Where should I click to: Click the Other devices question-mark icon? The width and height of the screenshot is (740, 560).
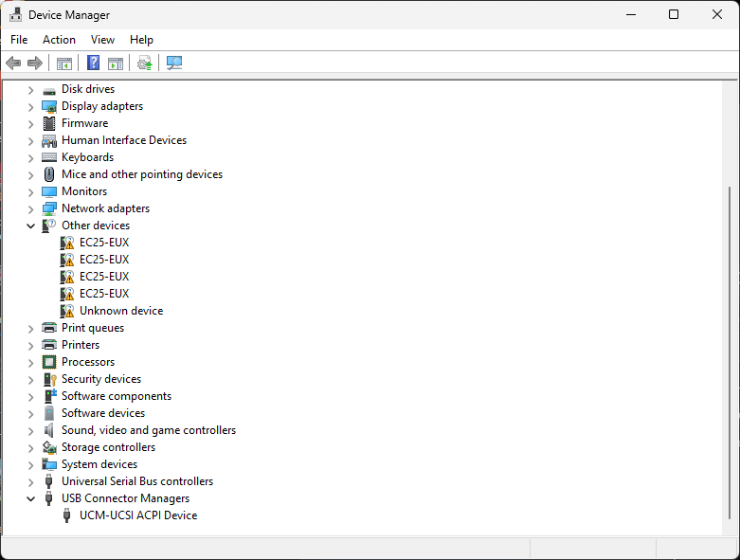pos(49,226)
